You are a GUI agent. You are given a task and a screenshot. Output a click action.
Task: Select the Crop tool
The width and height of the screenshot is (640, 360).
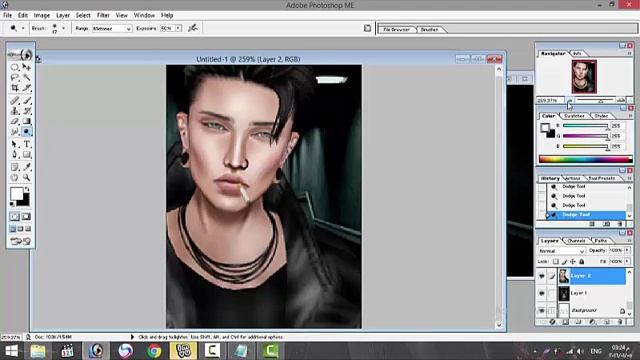[x=15, y=87]
